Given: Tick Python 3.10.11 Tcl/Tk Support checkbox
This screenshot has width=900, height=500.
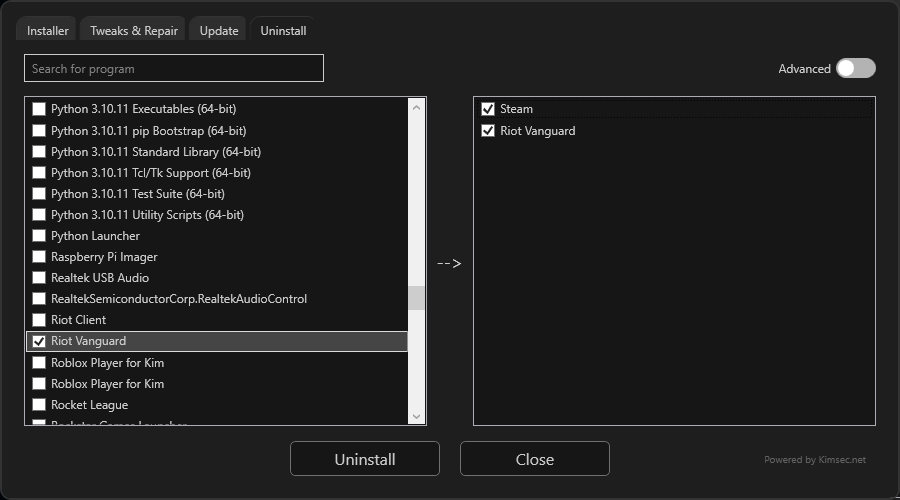Looking at the screenshot, I should (x=39, y=173).
